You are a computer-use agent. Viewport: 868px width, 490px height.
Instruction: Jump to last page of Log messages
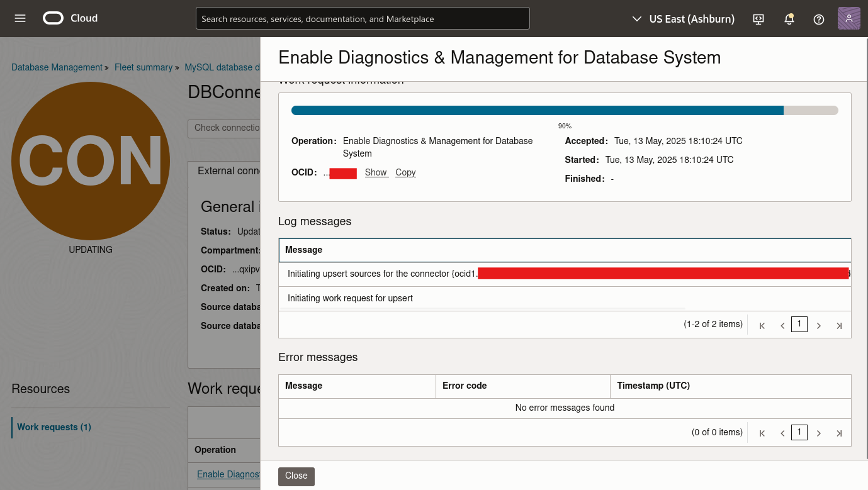tap(839, 325)
